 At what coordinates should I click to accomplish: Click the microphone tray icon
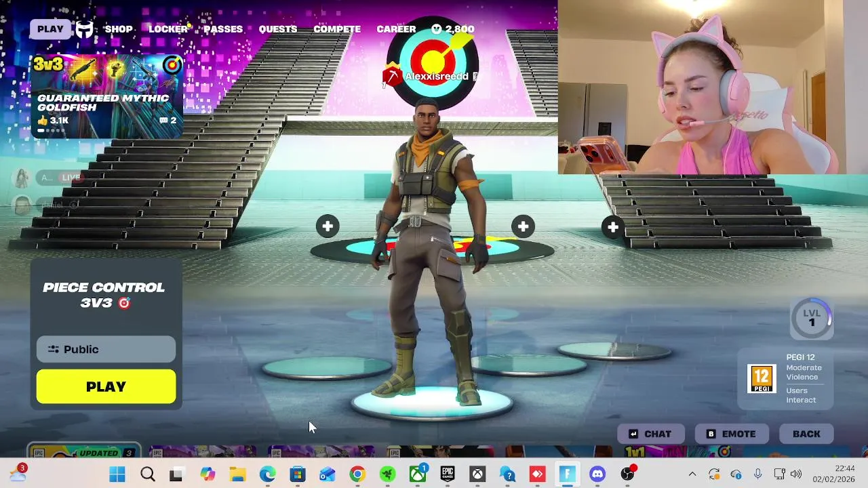click(x=757, y=474)
